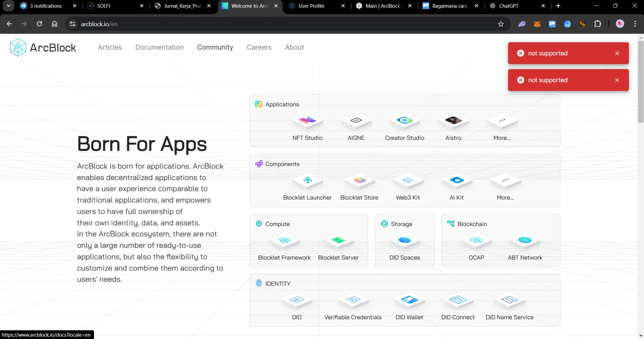Select the AI Kit component icon

tap(456, 181)
